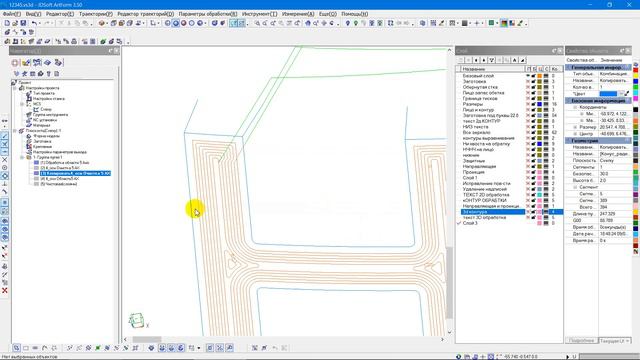Click the filter funnel icon in layers panel
Viewport: 640px width, 360px height.
click(x=491, y=60)
